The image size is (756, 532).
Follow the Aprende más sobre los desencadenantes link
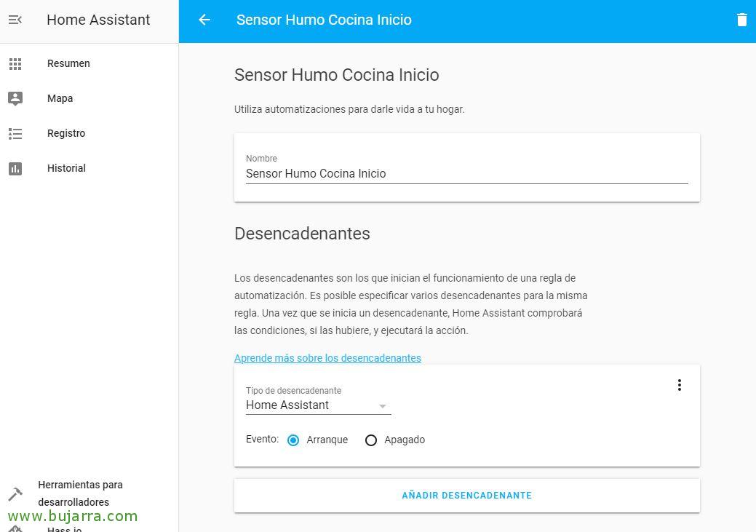click(x=327, y=358)
